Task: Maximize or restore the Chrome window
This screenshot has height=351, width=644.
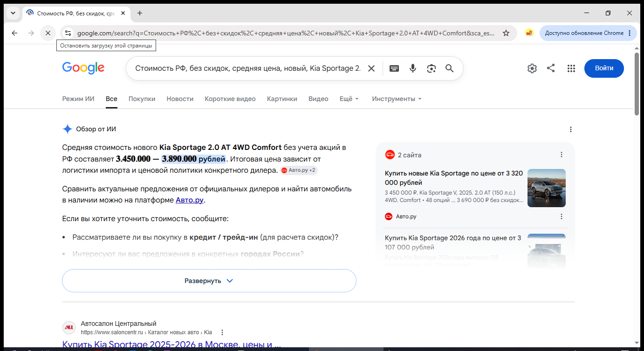Action: (608, 13)
